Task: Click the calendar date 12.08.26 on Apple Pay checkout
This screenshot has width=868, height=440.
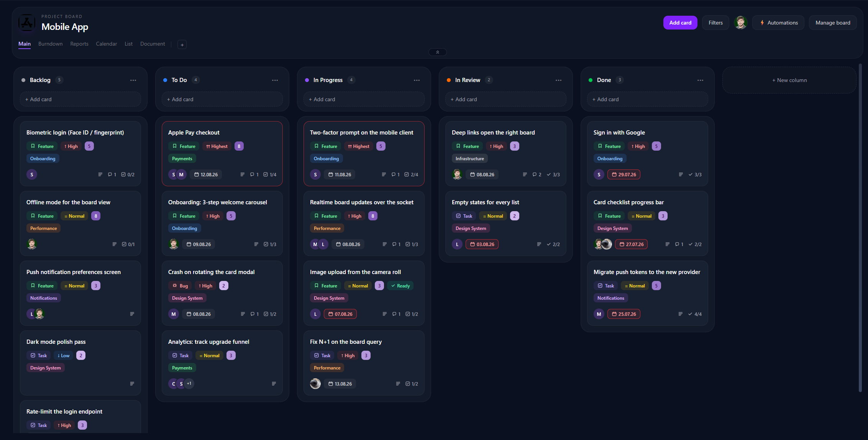Action: (x=206, y=174)
